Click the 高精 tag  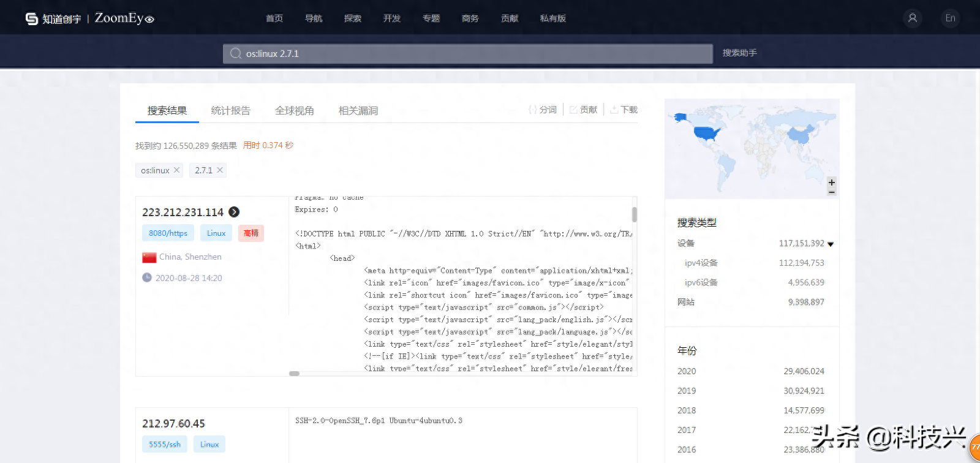[251, 233]
